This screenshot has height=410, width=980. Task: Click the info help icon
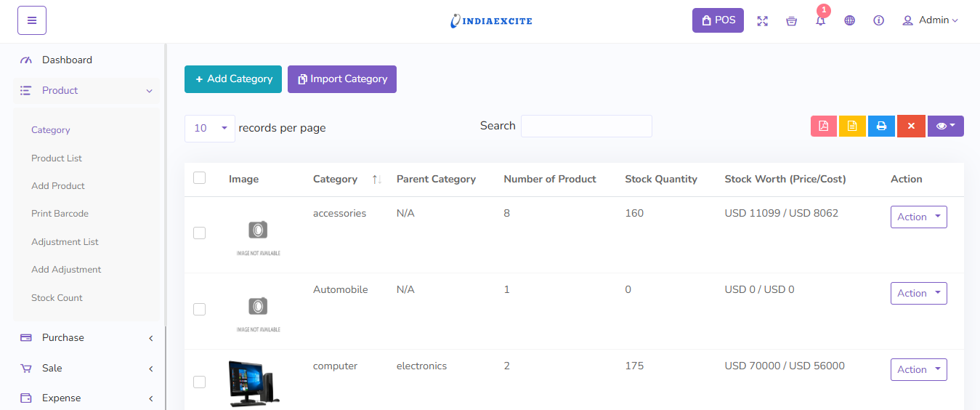pyautogui.click(x=878, y=20)
